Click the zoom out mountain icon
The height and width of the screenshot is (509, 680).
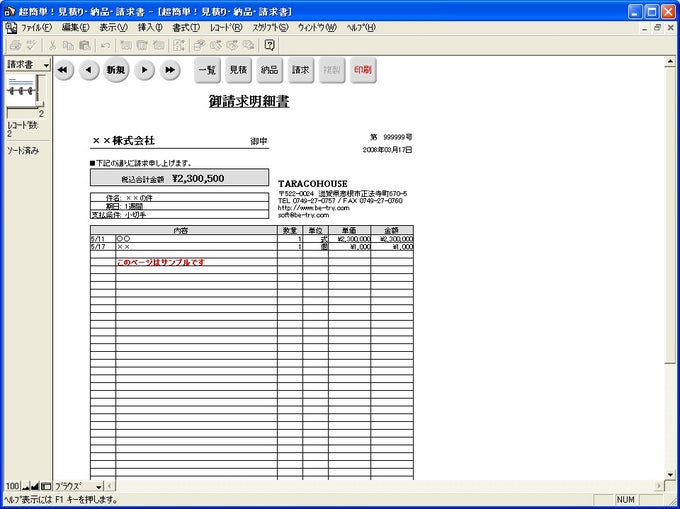point(26,486)
